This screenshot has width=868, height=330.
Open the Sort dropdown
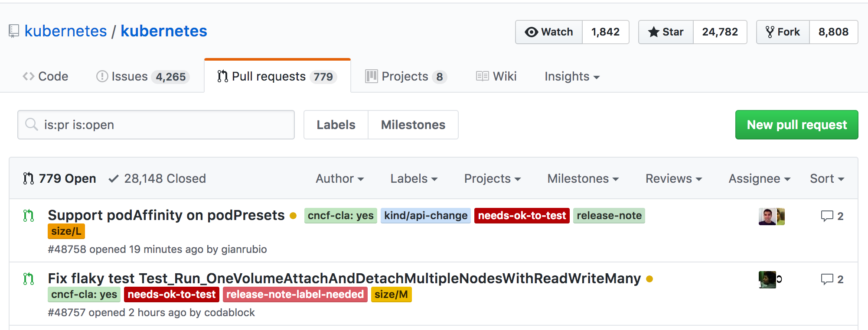827,178
